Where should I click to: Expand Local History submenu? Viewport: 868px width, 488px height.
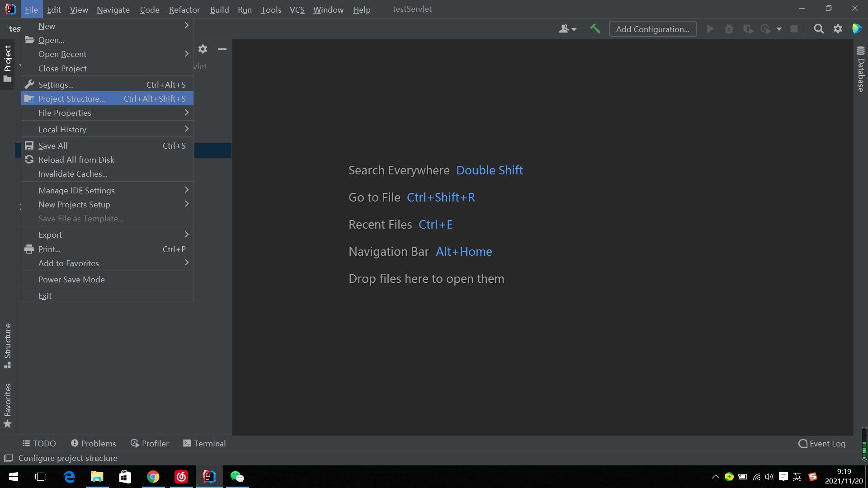pyautogui.click(x=108, y=129)
